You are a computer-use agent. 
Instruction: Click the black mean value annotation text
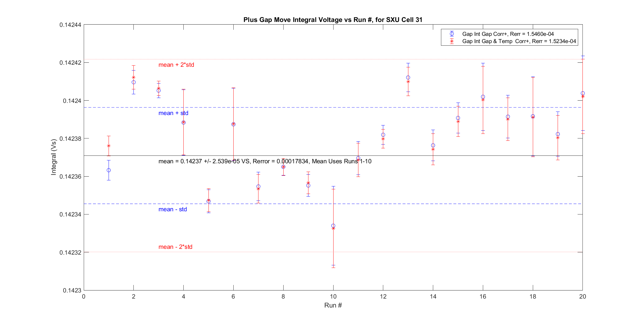click(265, 161)
